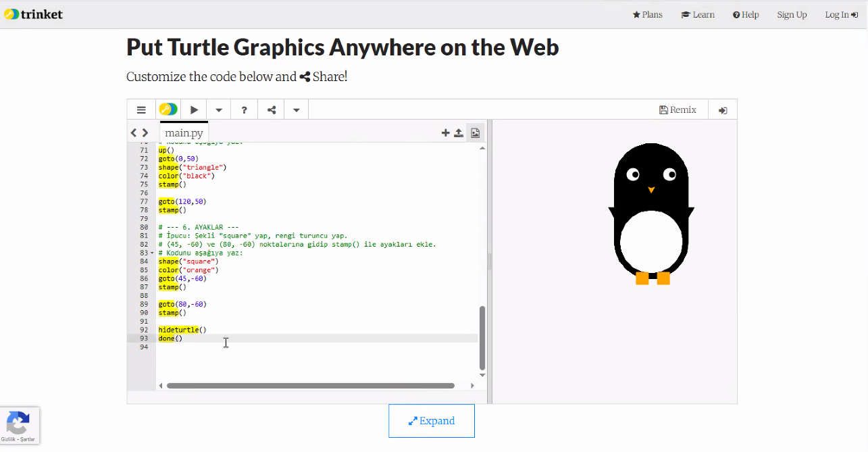Click the editor scroll down arrow
The image size is (868, 452).
(x=482, y=374)
